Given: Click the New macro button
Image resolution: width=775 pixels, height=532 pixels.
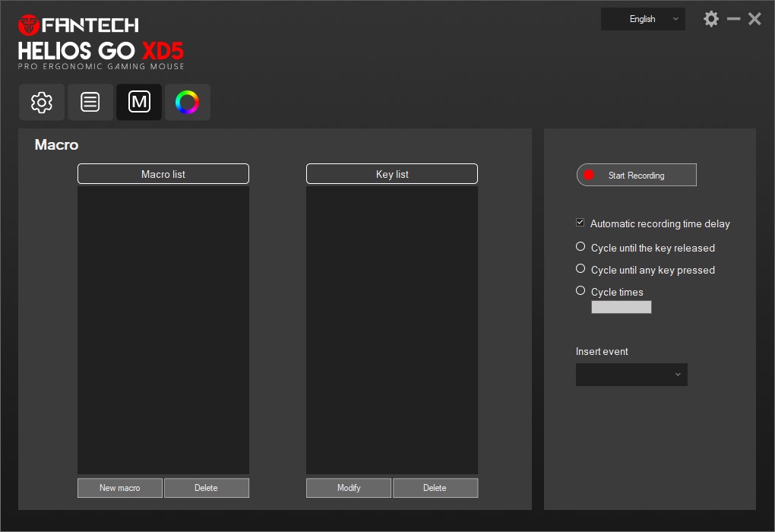Looking at the screenshot, I should pyautogui.click(x=120, y=488).
